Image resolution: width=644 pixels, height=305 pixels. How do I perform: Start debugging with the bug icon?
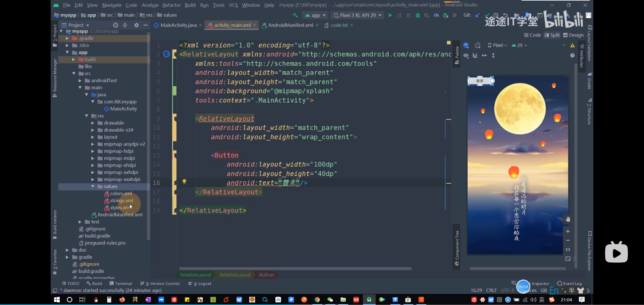click(x=418, y=15)
